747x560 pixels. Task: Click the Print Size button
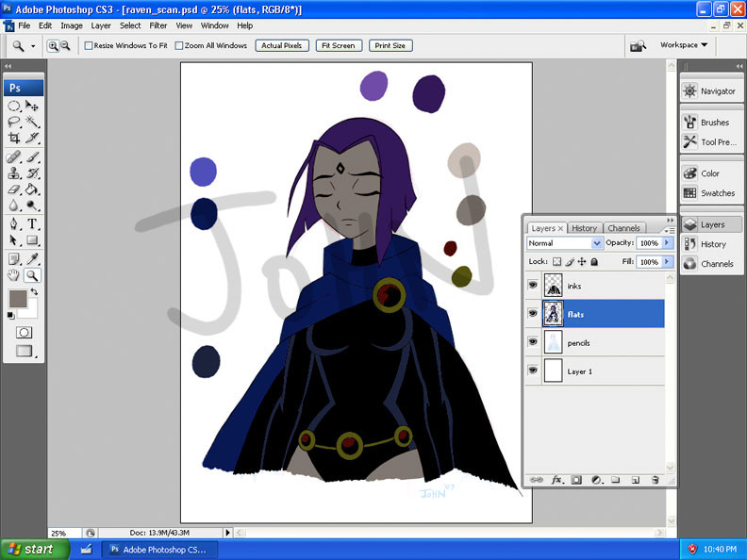[x=390, y=45]
